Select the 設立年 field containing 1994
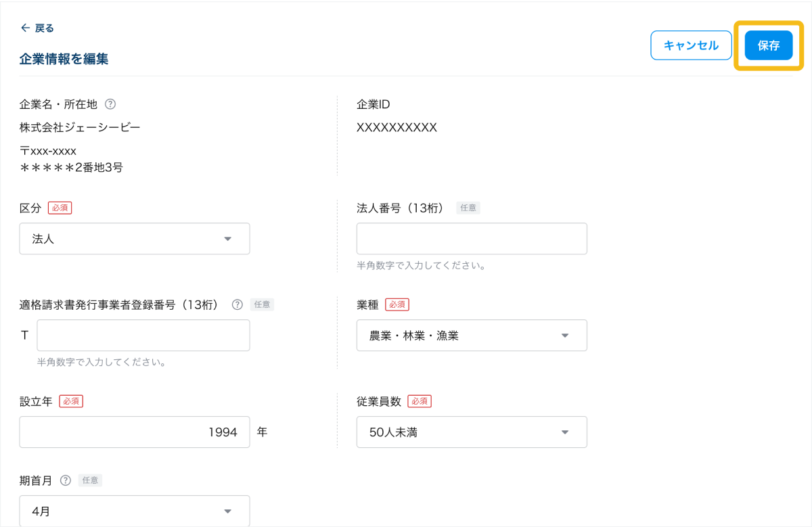Image resolution: width=812 pixels, height=527 pixels. click(x=135, y=432)
